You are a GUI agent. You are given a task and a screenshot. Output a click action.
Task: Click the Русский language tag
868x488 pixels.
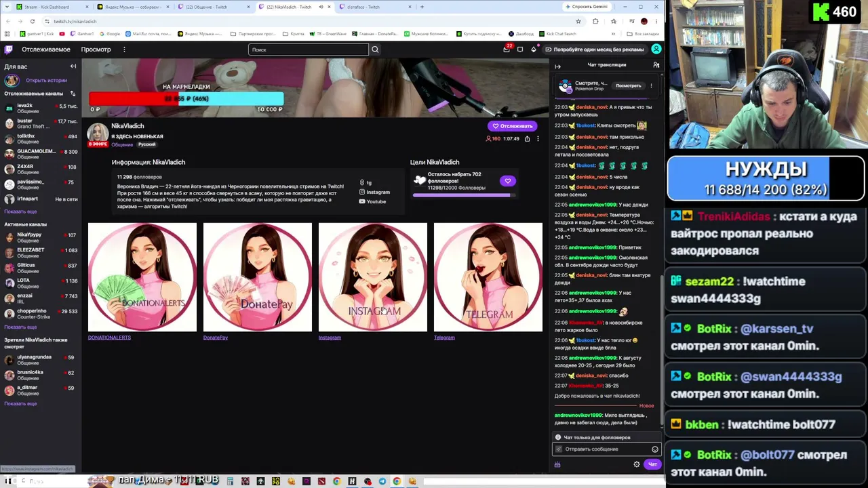pyautogui.click(x=147, y=144)
